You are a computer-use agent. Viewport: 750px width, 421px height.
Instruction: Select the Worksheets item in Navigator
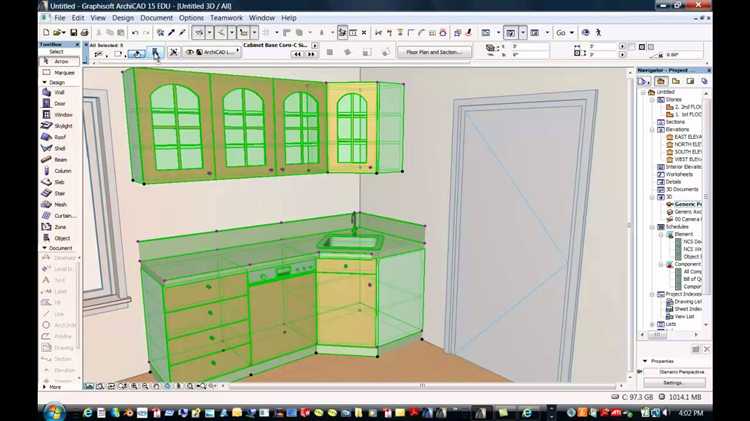point(675,174)
